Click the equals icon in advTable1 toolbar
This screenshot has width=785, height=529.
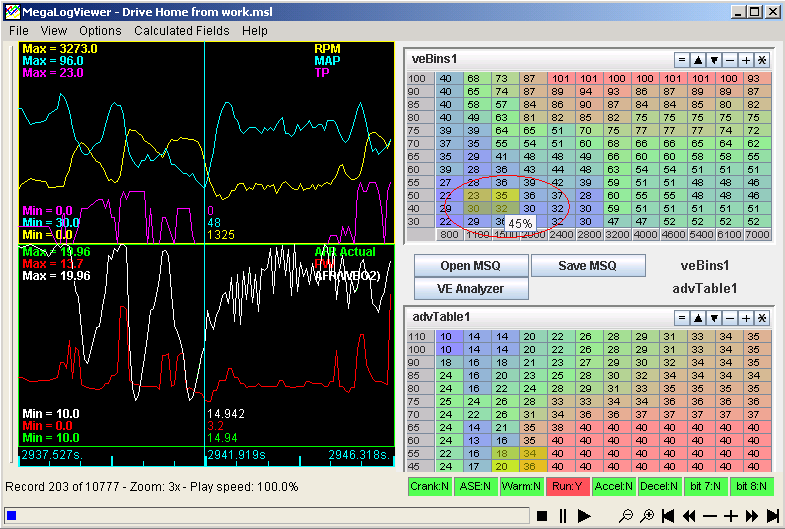point(681,318)
